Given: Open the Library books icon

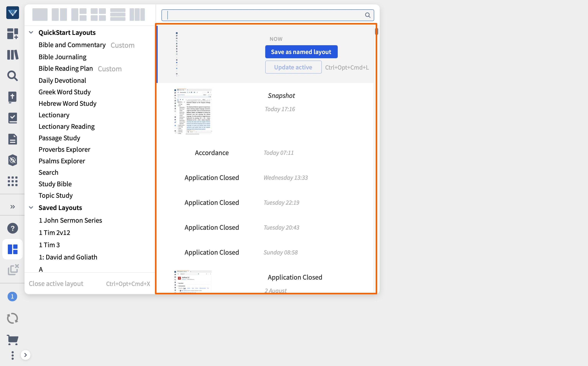Looking at the screenshot, I should tap(13, 55).
